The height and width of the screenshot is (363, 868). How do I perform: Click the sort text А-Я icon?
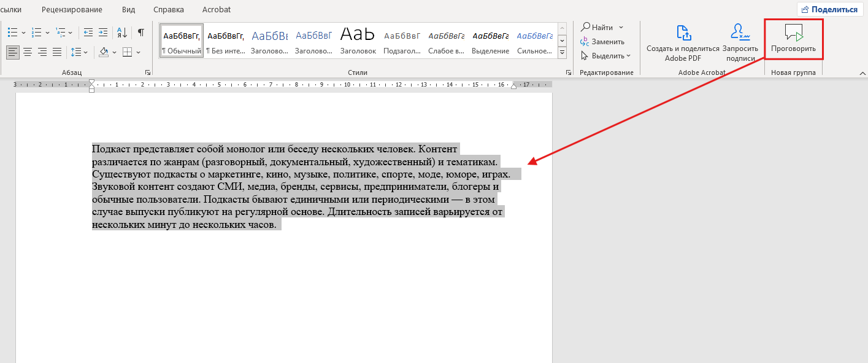[x=122, y=33]
